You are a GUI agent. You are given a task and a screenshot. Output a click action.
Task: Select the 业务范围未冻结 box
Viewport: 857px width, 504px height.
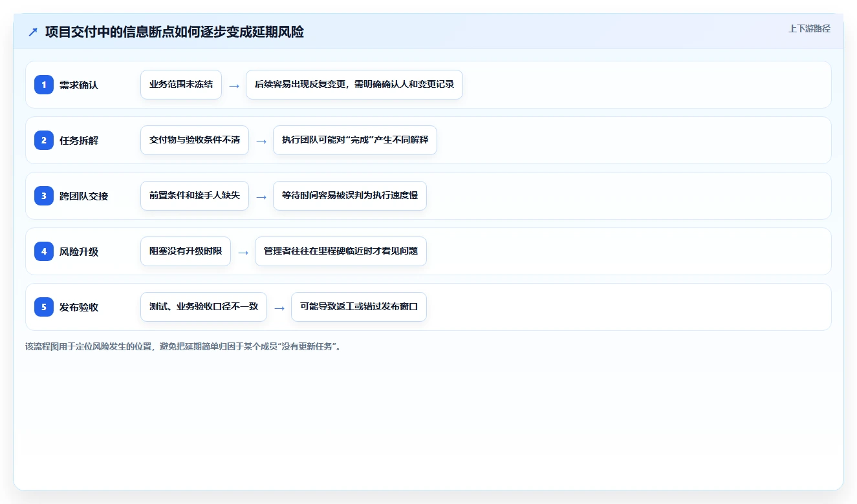[181, 85]
